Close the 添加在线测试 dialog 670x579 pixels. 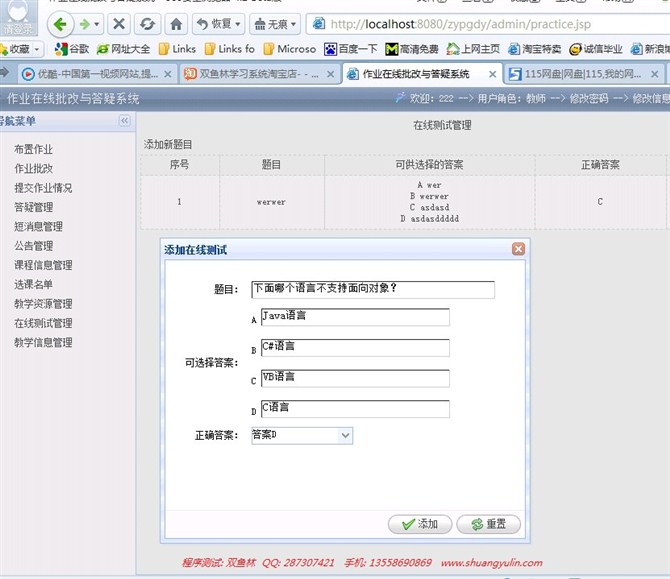(518, 249)
